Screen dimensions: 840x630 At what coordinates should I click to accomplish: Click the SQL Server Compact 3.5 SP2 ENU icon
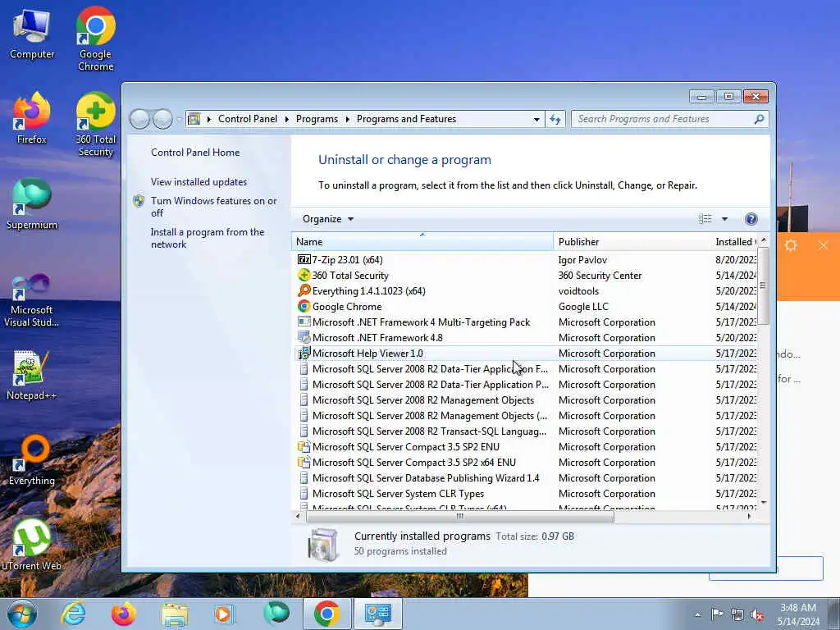pyautogui.click(x=304, y=447)
